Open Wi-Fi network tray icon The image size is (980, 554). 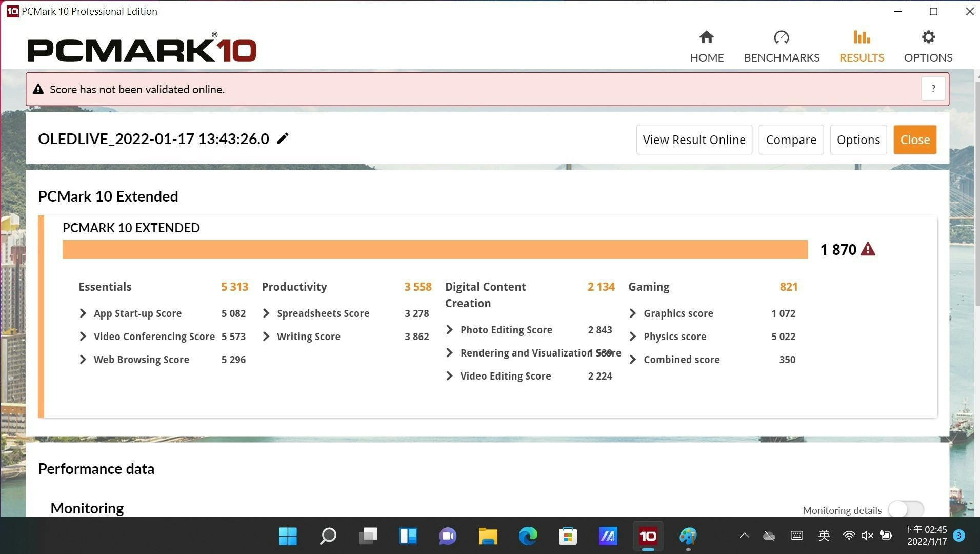click(849, 536)
